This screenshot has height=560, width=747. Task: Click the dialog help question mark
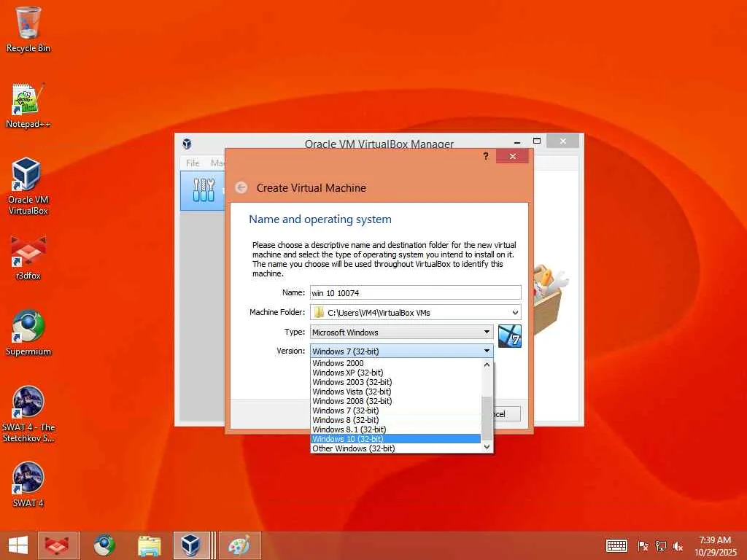(x=485, y=156)
